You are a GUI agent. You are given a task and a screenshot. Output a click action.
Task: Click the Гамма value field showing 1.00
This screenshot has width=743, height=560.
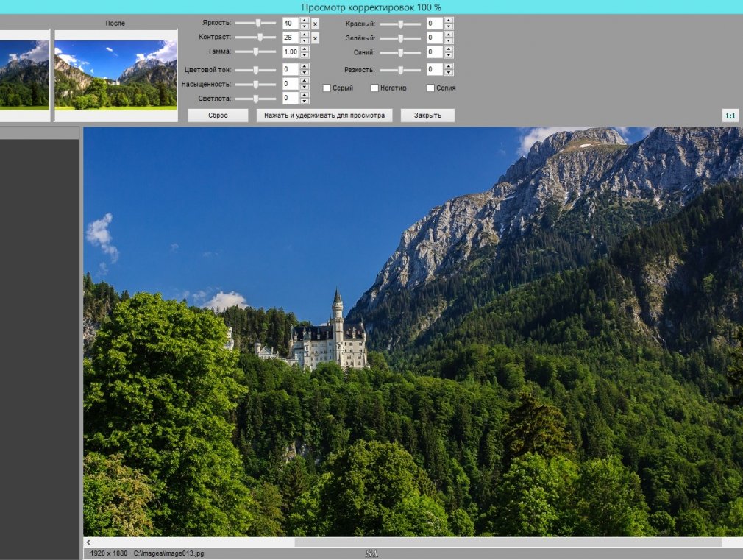coord(291,52)
